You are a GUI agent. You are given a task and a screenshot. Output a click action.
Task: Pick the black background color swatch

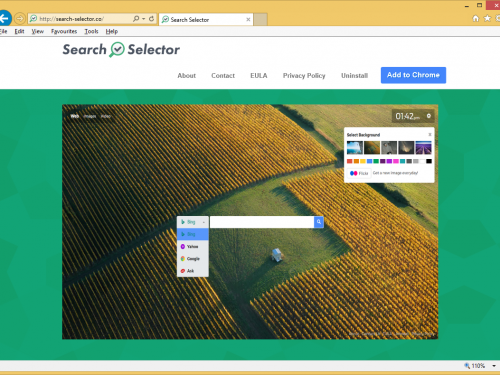[429, 161]
